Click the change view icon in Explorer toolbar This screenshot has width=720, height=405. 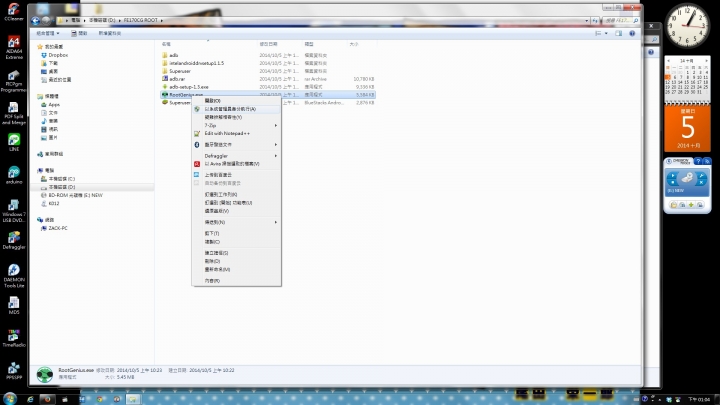pyautogui.click(x=598, y=33)
